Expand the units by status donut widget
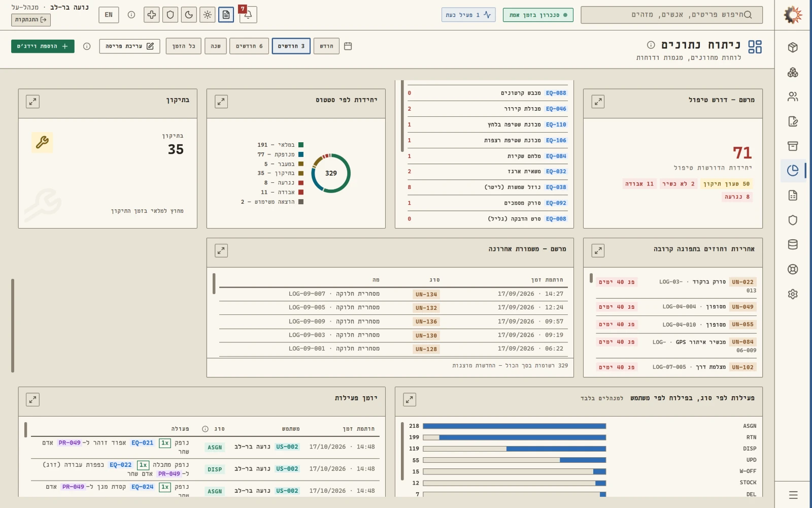Screen dimensions: 812x508 pyautogui.click(x=221, y=102)
